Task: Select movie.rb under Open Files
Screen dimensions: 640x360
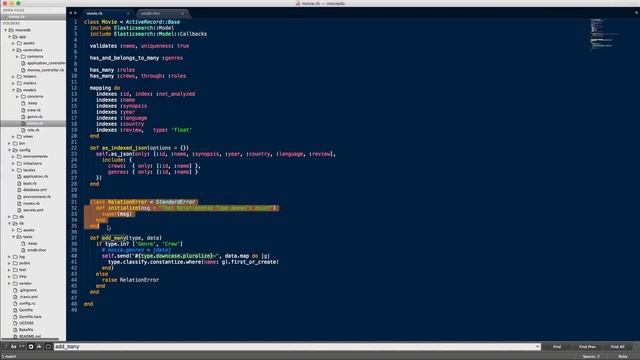Action: tap(33, 17)
